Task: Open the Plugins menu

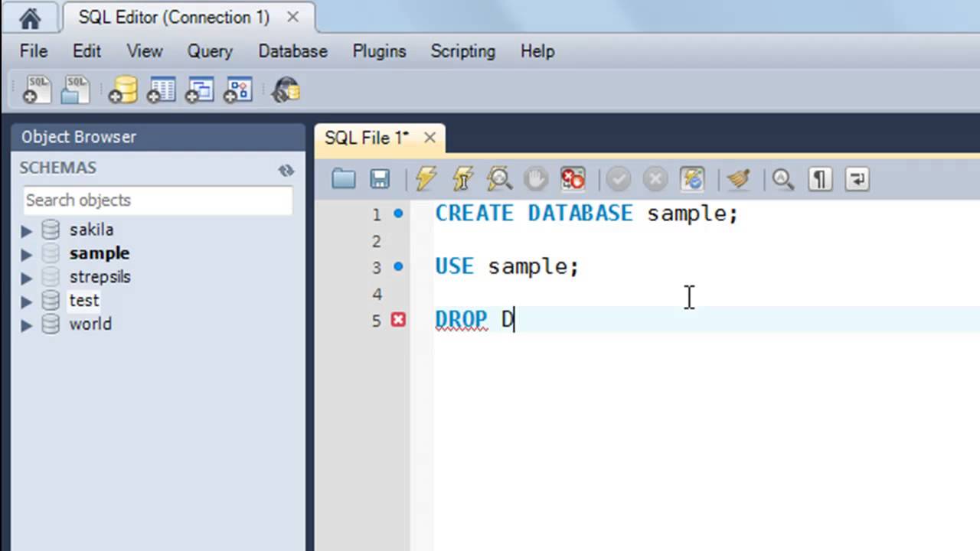Action: coord(379,51)
